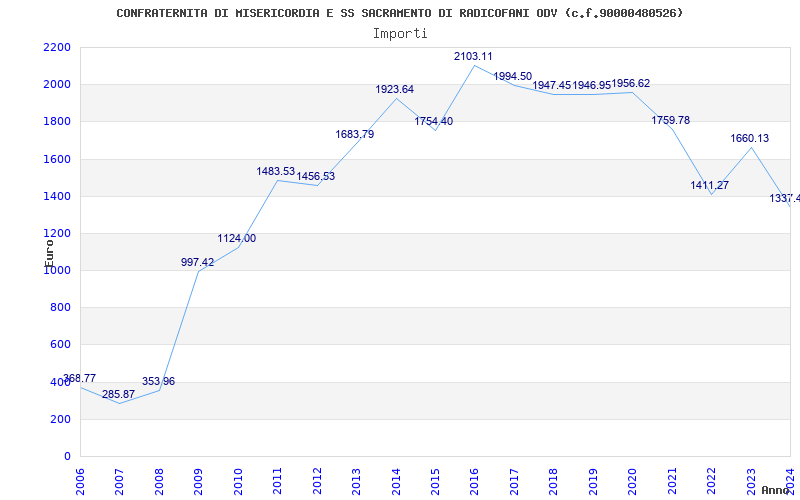
Task: Click the 1456.53 data label
Action: 316,177
